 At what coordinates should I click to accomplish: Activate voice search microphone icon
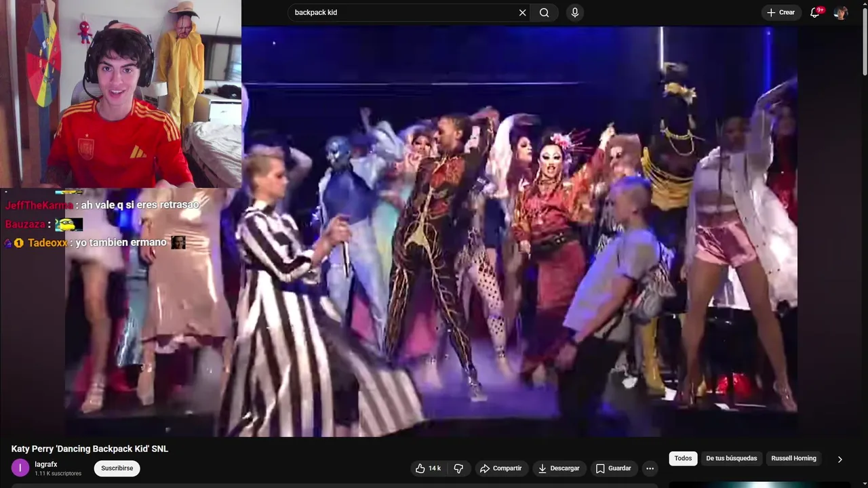575,13
